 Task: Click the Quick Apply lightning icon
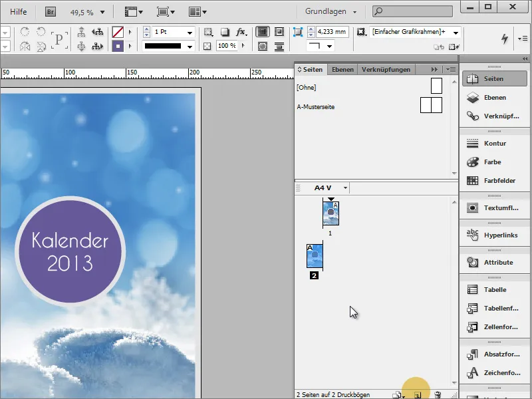point(505,39)
